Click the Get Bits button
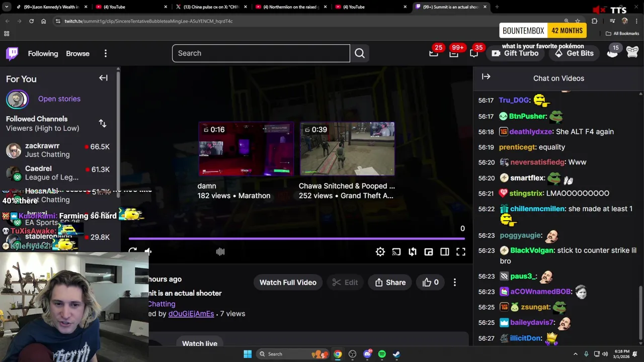Viewport: 644px width, 362px height. click(x=574, y=53)
